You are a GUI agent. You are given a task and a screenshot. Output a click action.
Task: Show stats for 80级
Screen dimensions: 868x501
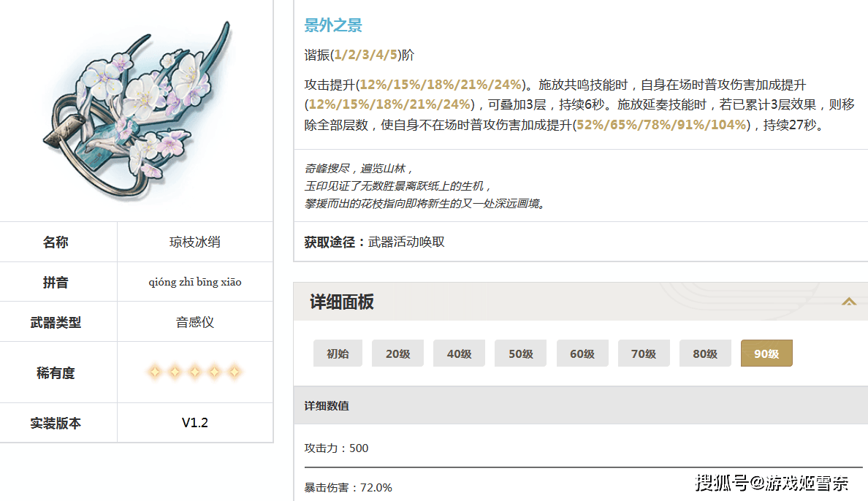[x=704, y=353]
